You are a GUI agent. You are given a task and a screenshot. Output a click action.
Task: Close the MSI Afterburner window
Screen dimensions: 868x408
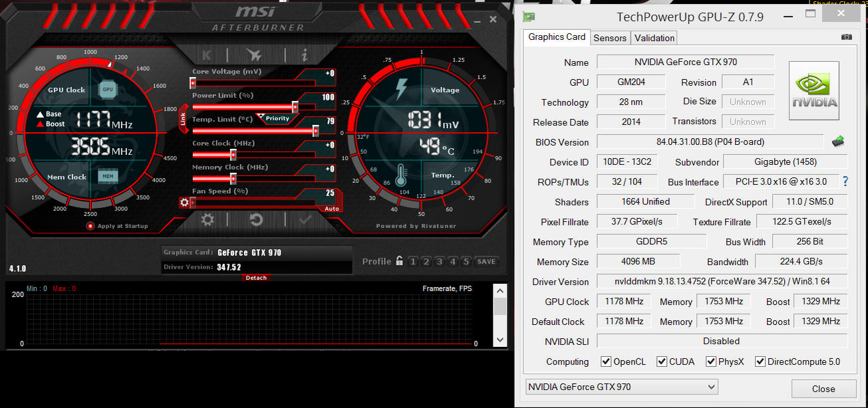pos(492,20)
